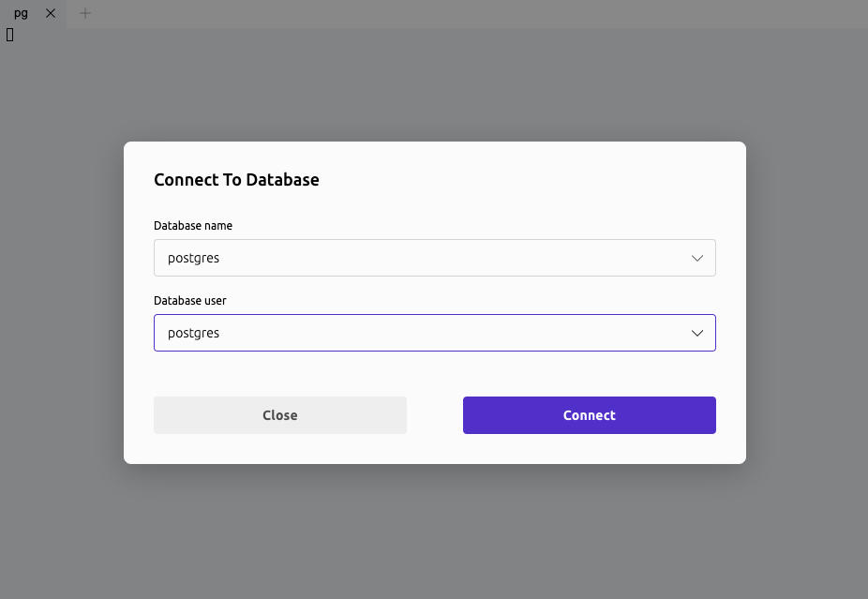
Task: Close the pg tab using its X icon
Action: click(51, 13)
